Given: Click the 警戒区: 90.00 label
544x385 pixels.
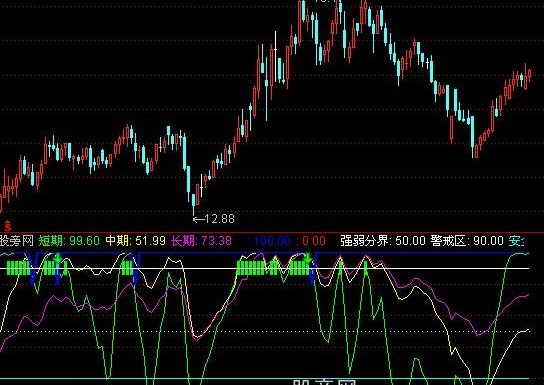Looking at the screenshot, I should (467, 240).
